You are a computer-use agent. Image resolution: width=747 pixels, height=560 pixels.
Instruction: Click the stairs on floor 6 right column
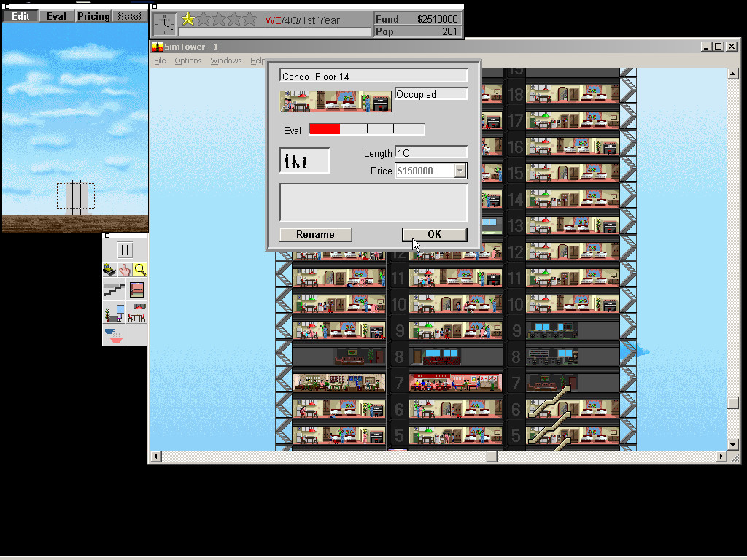(550, 402)
